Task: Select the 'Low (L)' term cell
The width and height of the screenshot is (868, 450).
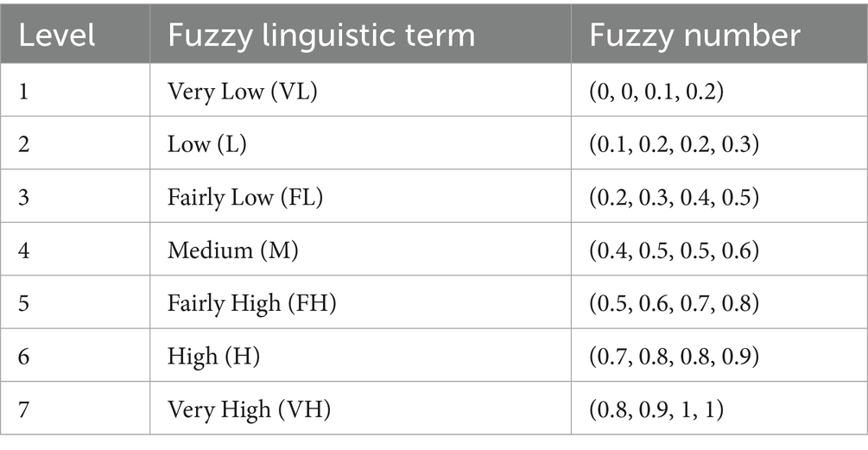Action: 207,144
